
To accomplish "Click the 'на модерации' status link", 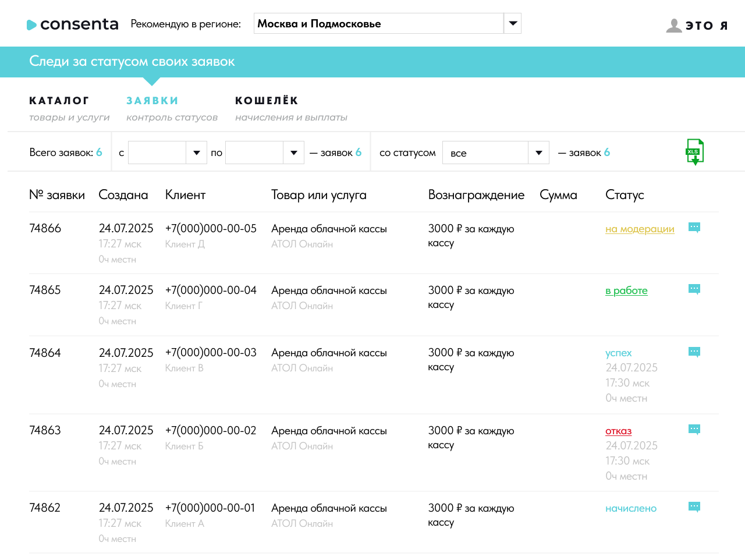I will (x=640, y=229).
